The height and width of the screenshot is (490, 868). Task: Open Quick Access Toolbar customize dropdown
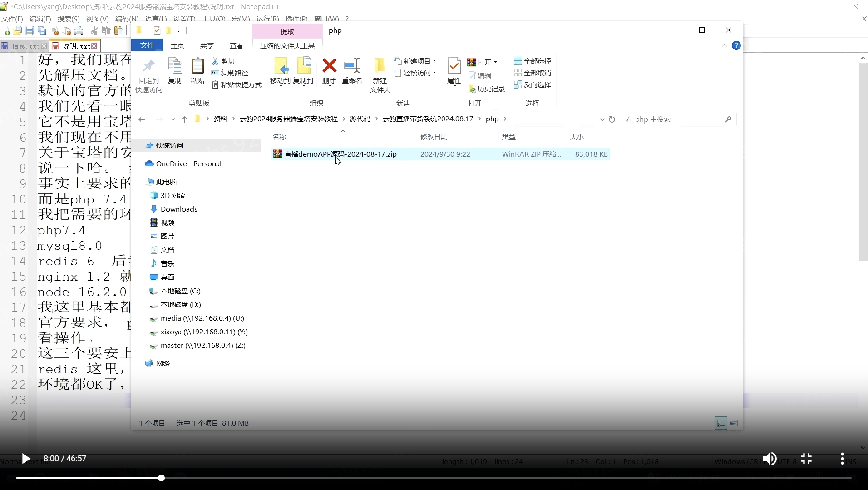[178, 31]
